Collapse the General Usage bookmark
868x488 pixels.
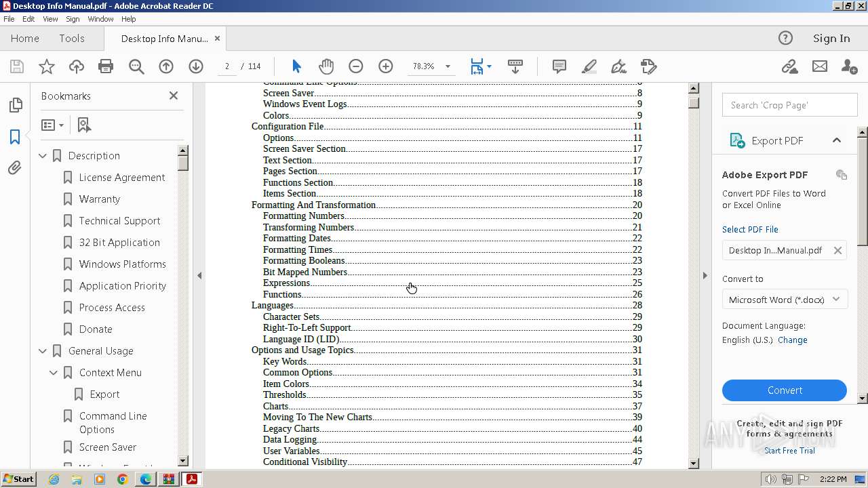[x=43, y=351]
